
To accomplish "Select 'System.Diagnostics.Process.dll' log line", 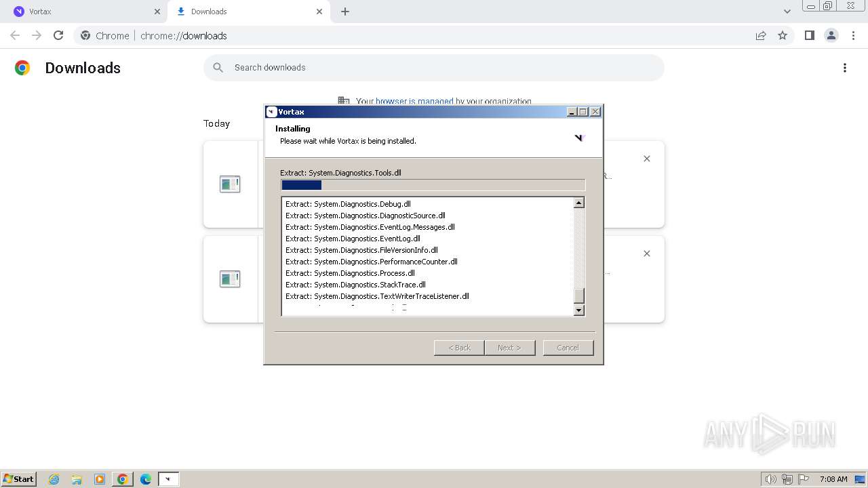I will pyautogui.click(x=350, y=273).
